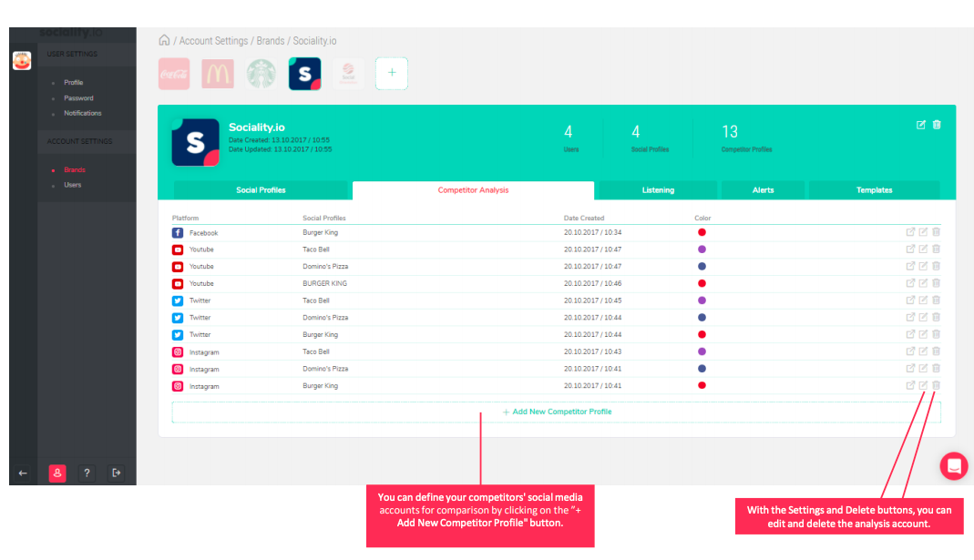Delete the Sociality.io brand via header trash icon
This screenshot has width=974, height=560.
pos(937,125)
